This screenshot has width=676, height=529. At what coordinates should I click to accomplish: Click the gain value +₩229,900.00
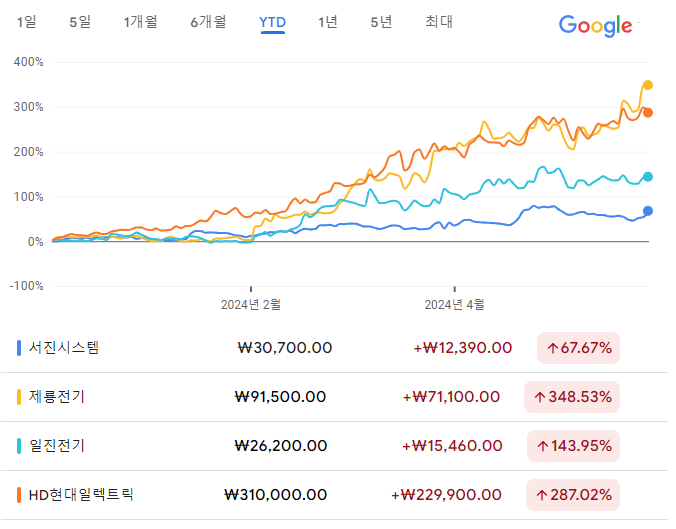tap(446, 495)
